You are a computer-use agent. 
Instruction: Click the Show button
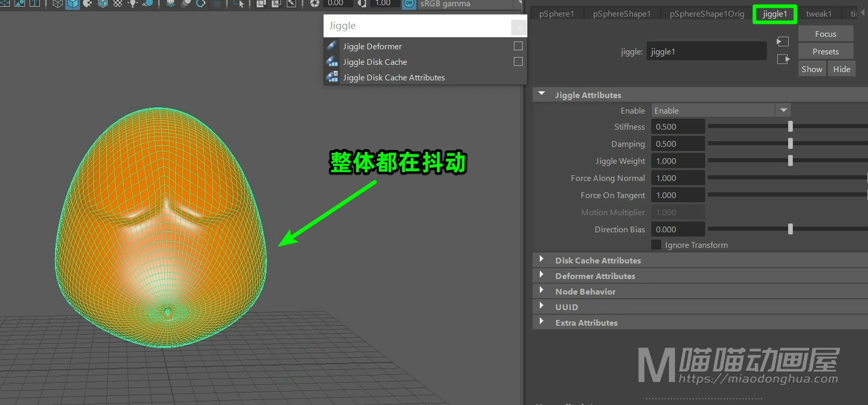[x=811, y=69]
